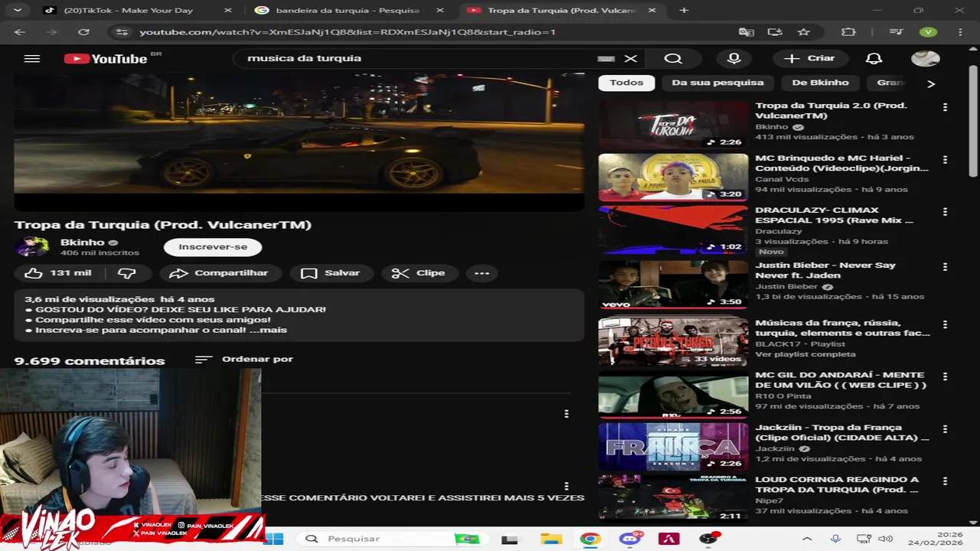The image size is (980, 551).
Task: Open DRACULAZY CLIMAX ESPACIAL 1995 thumbnail
Action: click(673, 230)
